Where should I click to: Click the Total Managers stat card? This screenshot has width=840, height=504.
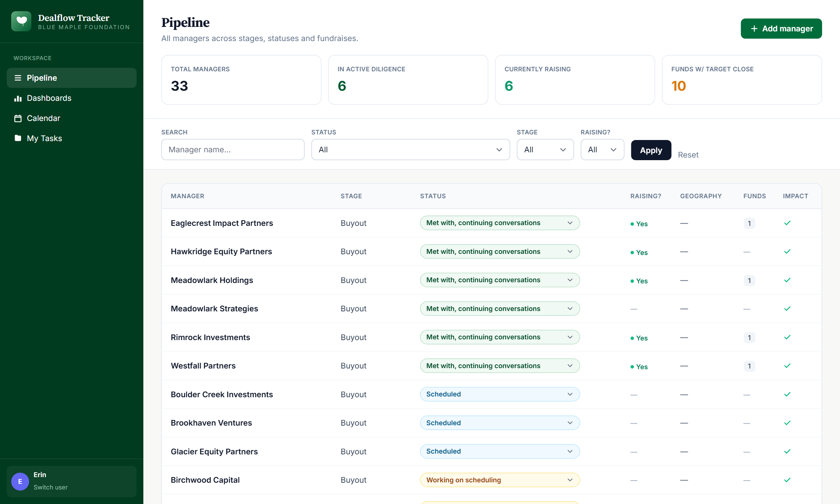pos(241,80)
